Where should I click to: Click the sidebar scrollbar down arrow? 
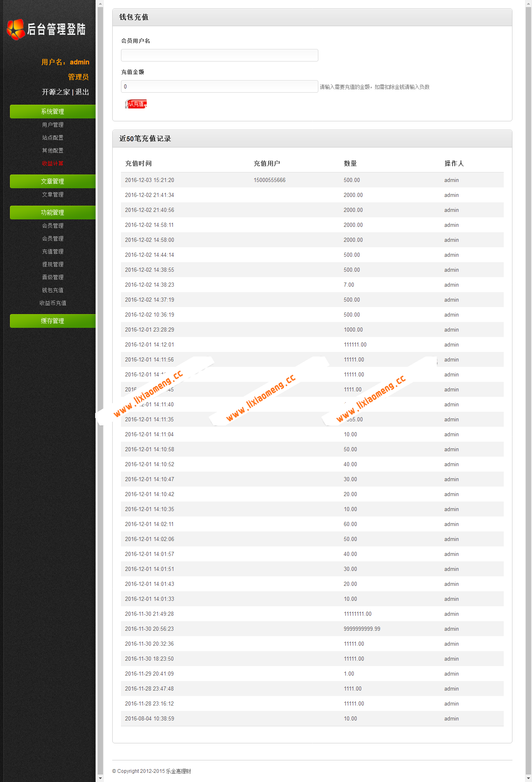point(100,778)
